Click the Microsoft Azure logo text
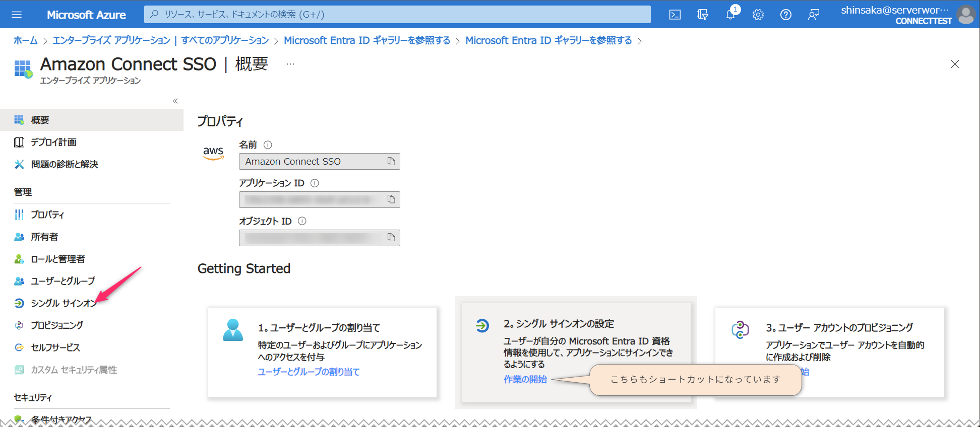This screenshot has height=427, width=980. [86, 15]
